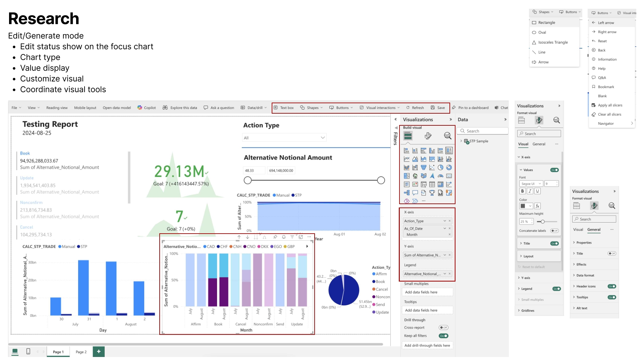This screenshot has height=362, width=644.
Task: Select the donut chart visualization icon
Action: [x=449, y=167]
